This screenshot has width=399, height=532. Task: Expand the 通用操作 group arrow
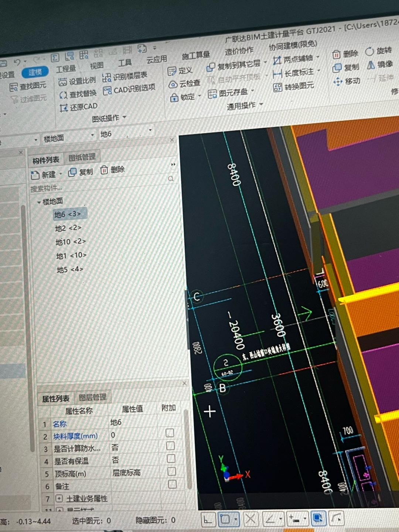261,105
